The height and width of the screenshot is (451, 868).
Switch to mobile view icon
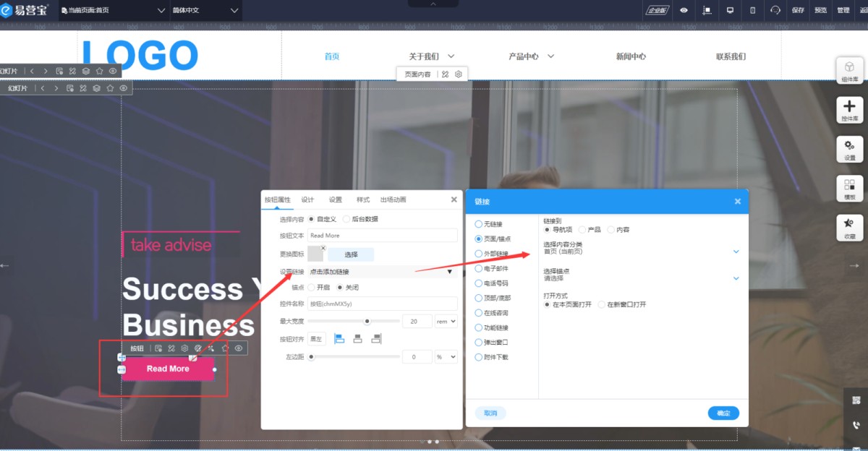[752, 10]
